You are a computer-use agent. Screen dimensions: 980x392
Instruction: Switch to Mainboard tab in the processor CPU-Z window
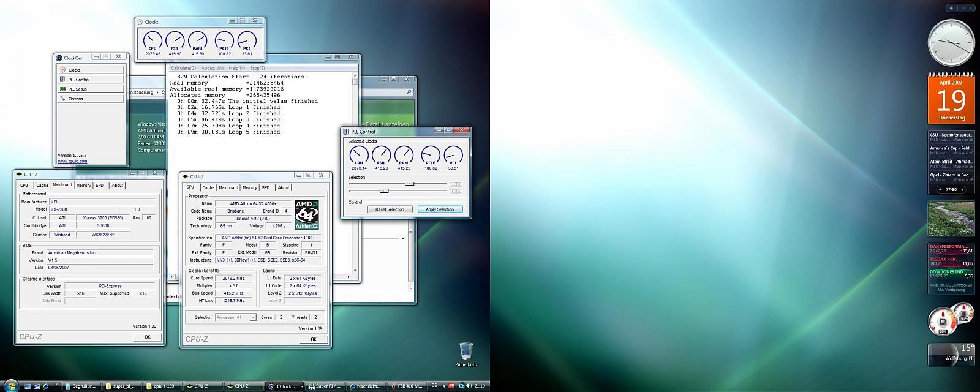point(228,187)
